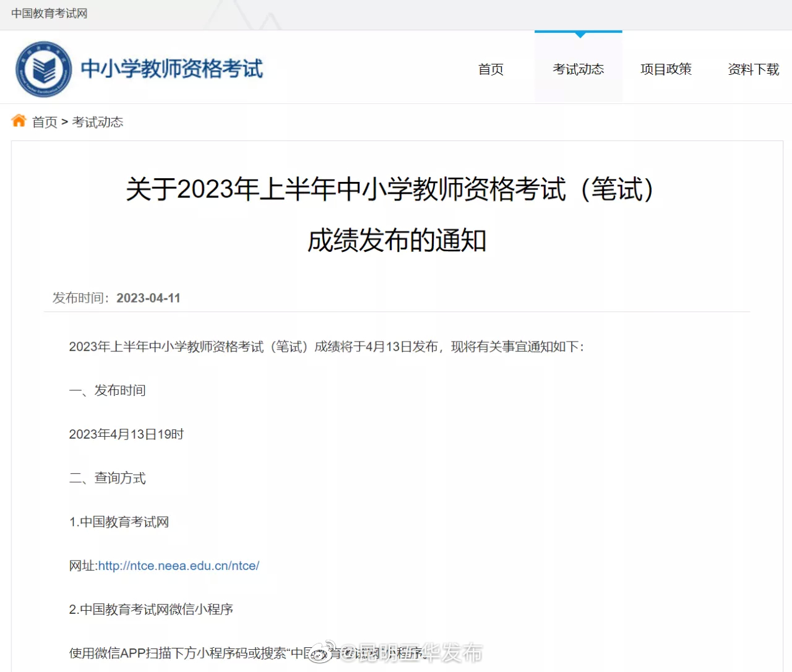This screenshot has height=672, width=792.
Task: Select 首页 in the top navigation
Action: (x=490, y=69)
